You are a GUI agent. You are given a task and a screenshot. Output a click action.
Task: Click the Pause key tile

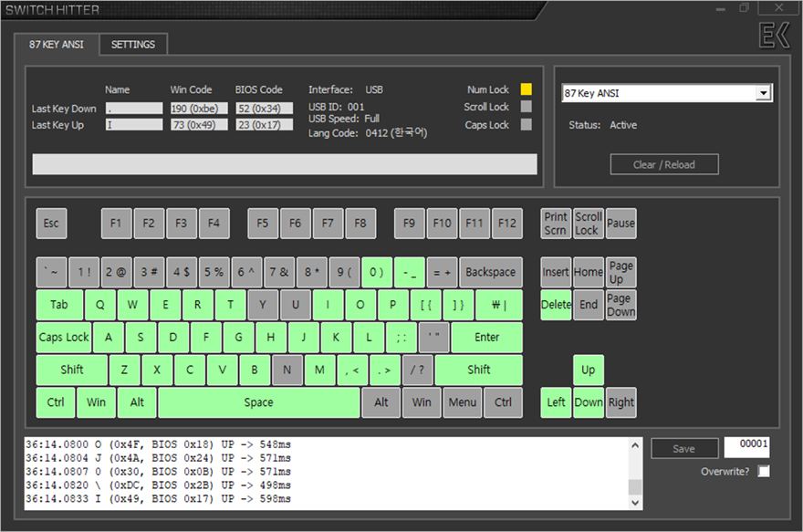pos(620,224)
